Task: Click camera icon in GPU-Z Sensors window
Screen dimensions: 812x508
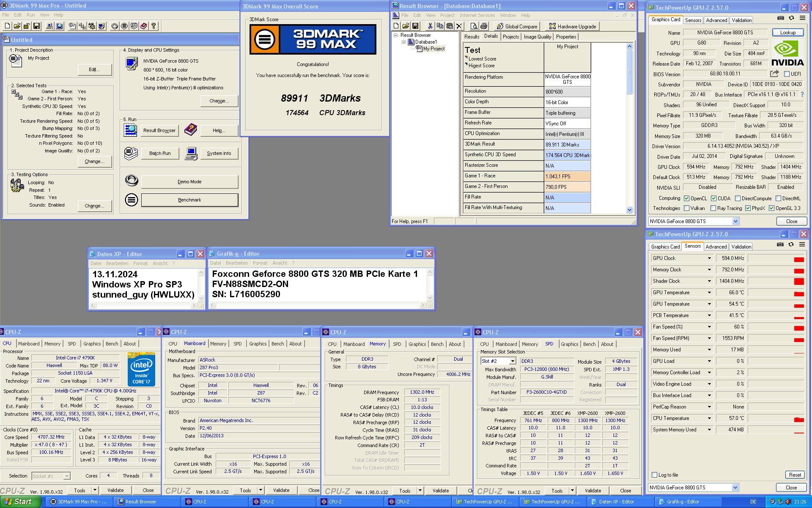Action: coord(780,244)
